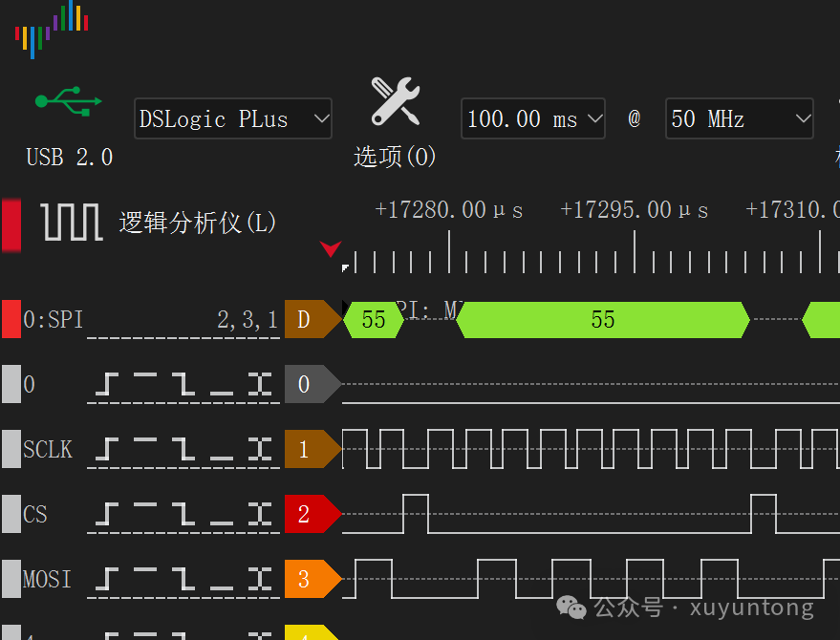
Task: Click the CS channel name label
Action: tap(34, 514)
